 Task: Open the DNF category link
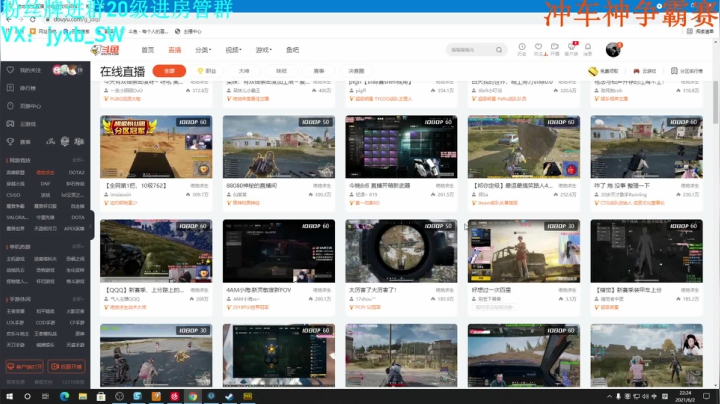(x=45, y=184)
